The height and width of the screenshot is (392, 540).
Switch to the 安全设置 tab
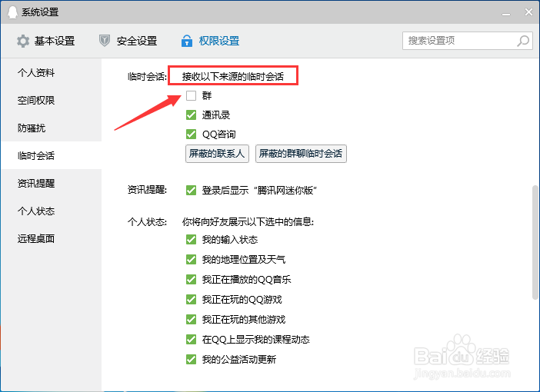(128, 41)
